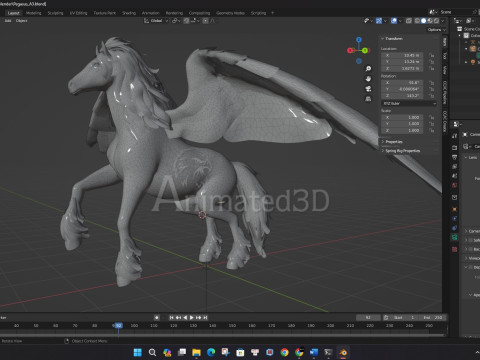Toggle lock on Location X
The width and height of the screenshot is (480, 360).
coord(431,55)
